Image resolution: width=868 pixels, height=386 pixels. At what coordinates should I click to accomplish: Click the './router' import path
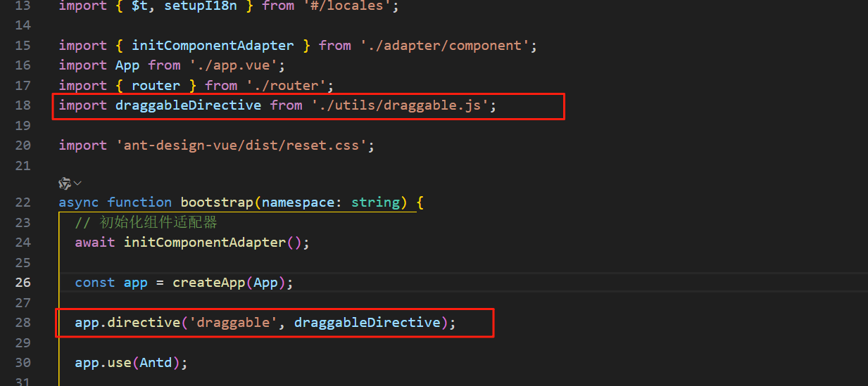tap(286, 86)
